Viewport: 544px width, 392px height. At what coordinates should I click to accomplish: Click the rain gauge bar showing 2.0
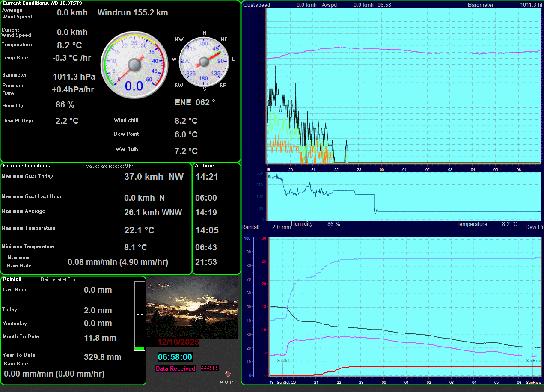(x=140, y=316)
